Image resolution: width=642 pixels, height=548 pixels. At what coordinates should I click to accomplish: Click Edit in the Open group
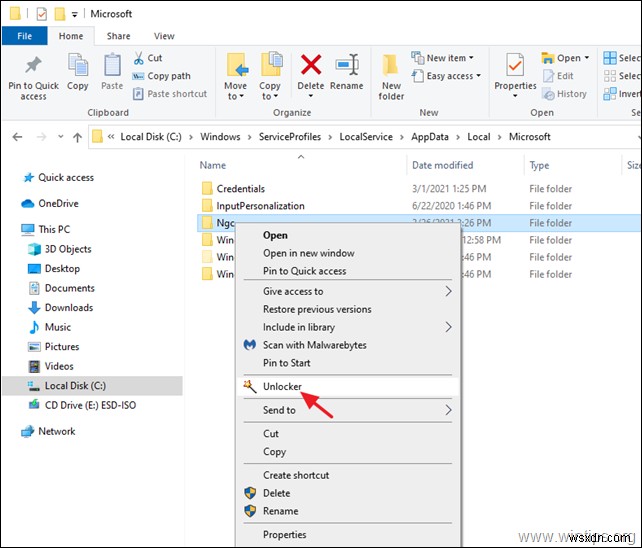[x=558, y=76]
